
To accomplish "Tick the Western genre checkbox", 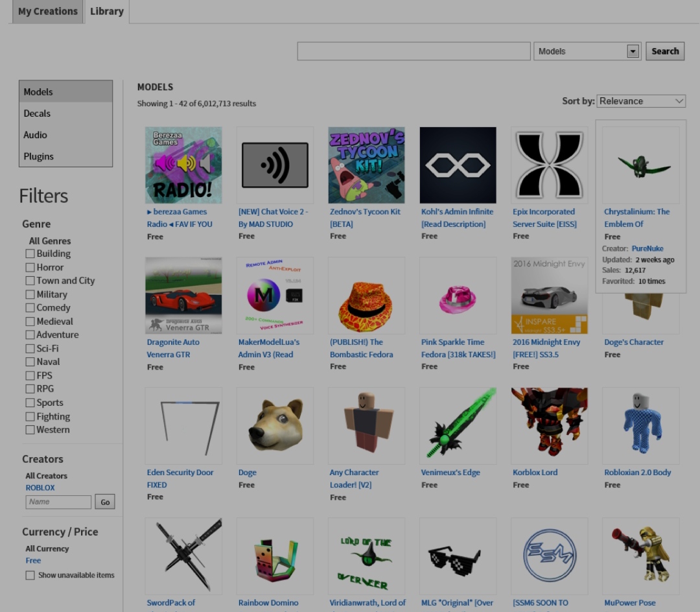I will [30, 430].
